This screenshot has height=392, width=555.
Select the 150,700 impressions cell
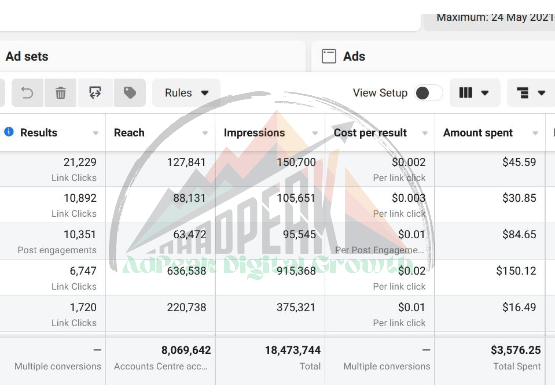coord(270,169)
